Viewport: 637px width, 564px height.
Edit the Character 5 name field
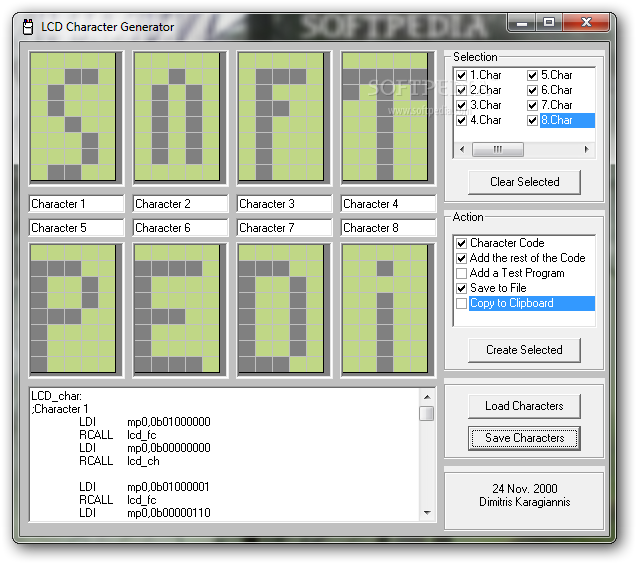(x=76, y=228)
